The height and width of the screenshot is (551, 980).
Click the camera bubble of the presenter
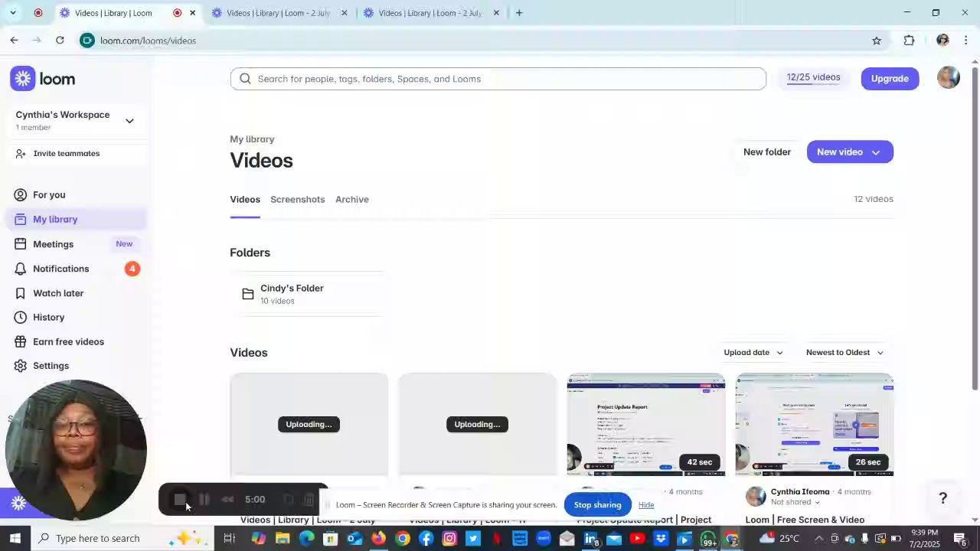[76, 450]
